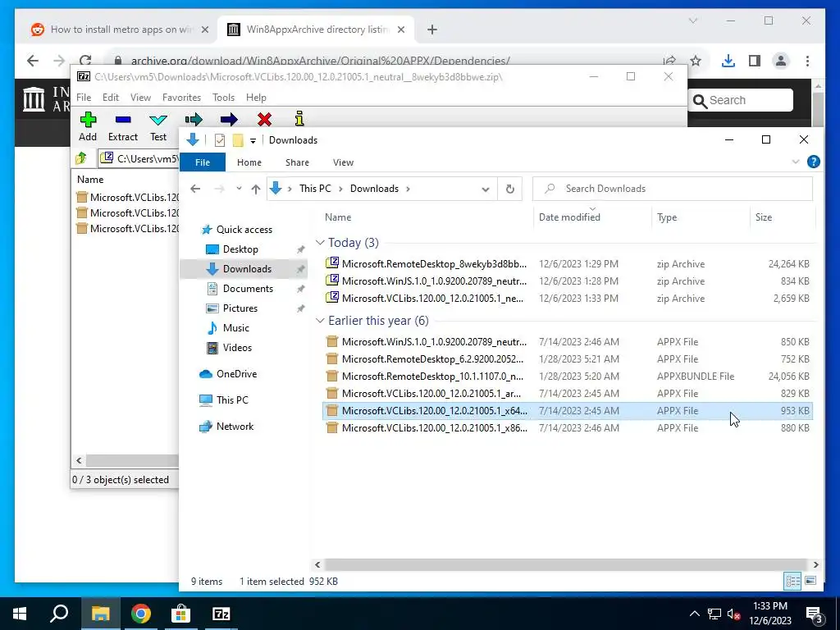
Task: Open the Explorer File tab
Action: tap(203, 162)
